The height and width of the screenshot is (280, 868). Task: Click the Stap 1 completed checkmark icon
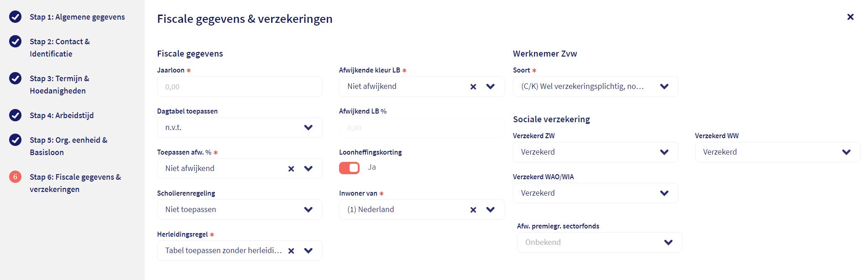[x=16, y=17]
